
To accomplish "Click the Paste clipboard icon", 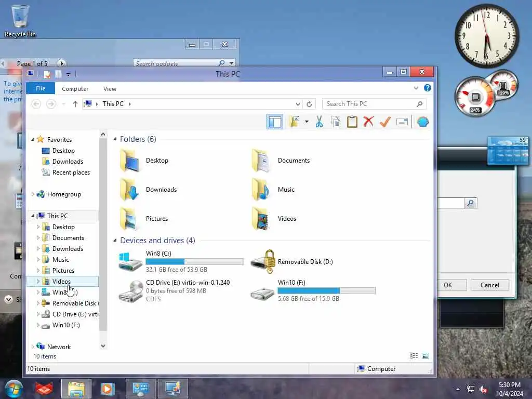I will (x=352, y=122).
